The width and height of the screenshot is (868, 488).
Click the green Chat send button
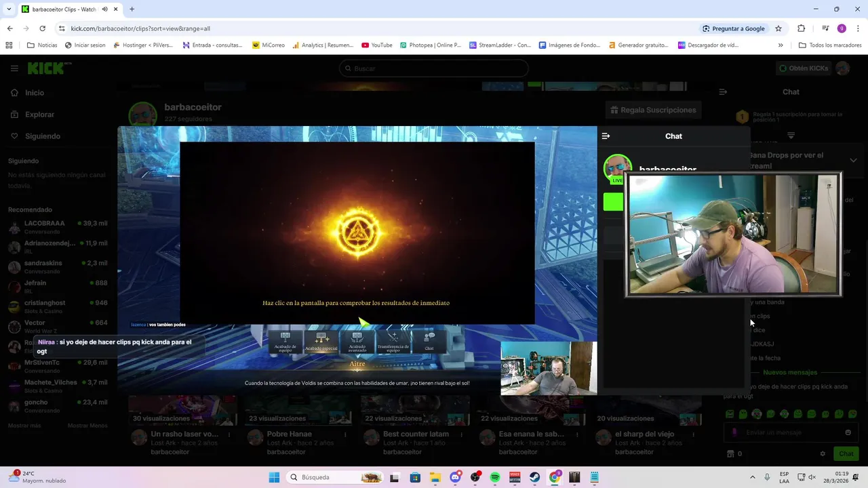846,453
